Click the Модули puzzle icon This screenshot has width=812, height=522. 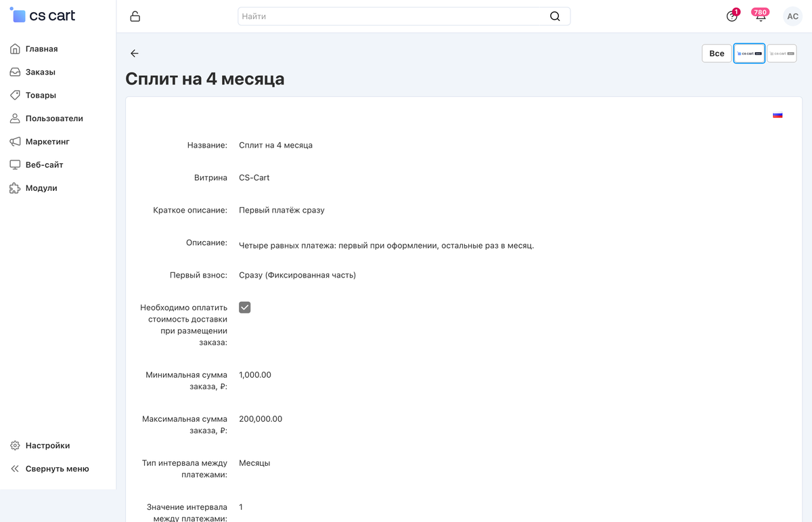[15, 188]
